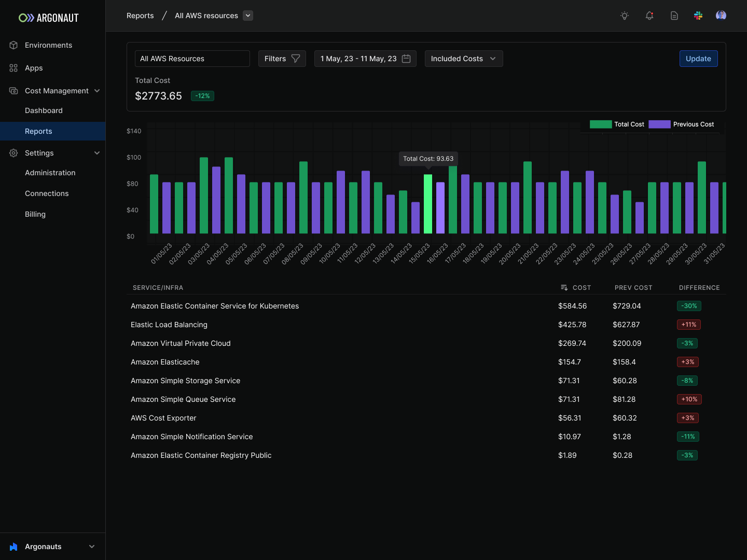The height and width of the screenshot is (560, 747).
Task: Open the Billing page
Action: 35,214
